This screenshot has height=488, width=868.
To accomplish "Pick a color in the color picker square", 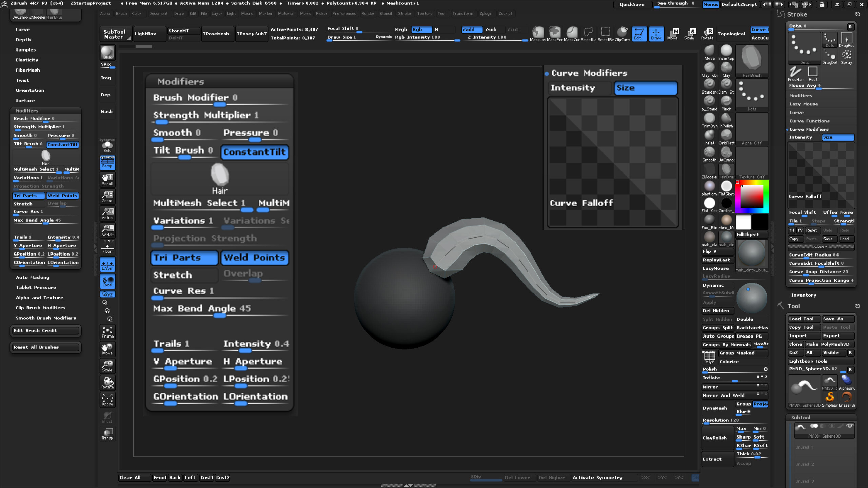I will click(751, 197).
